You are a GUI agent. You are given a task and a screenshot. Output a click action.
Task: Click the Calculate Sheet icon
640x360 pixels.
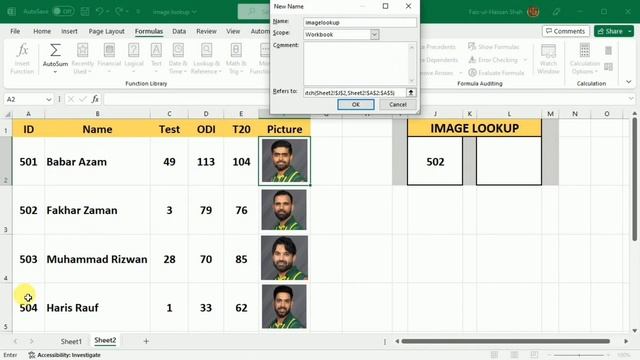point(608,67)
